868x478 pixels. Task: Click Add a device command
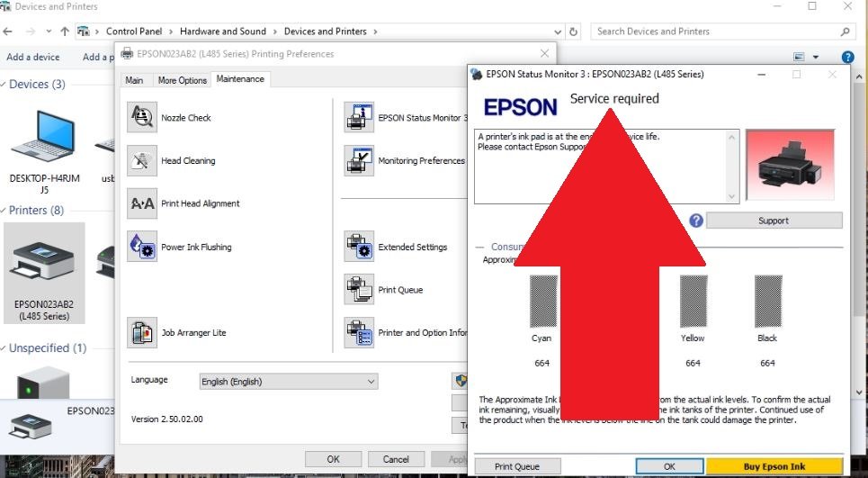coord(33,57)
